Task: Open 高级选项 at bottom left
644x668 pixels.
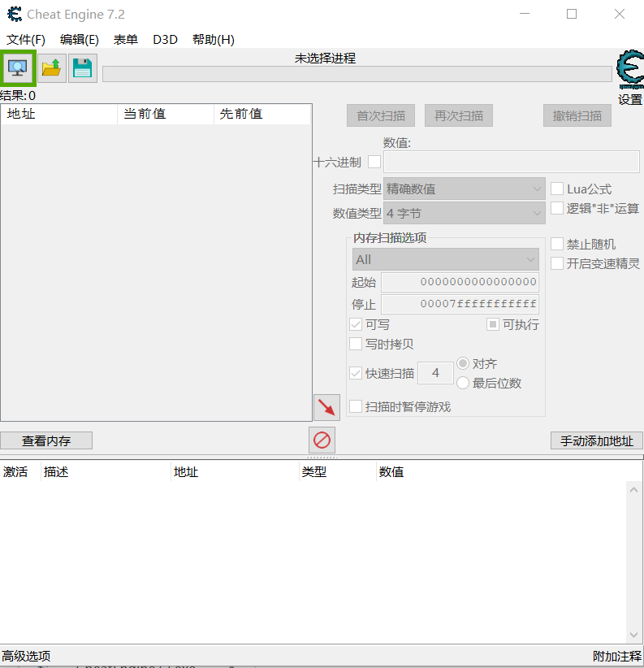Action: (26, 656)
